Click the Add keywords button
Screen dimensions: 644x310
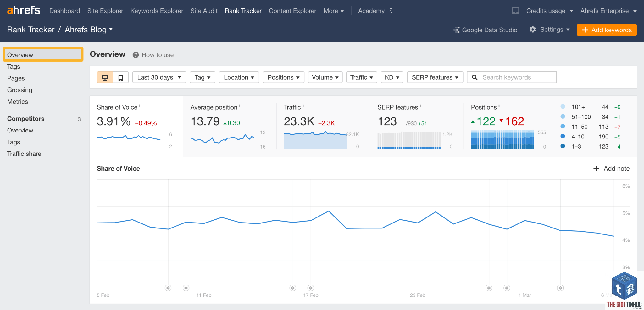pos(607,30)
